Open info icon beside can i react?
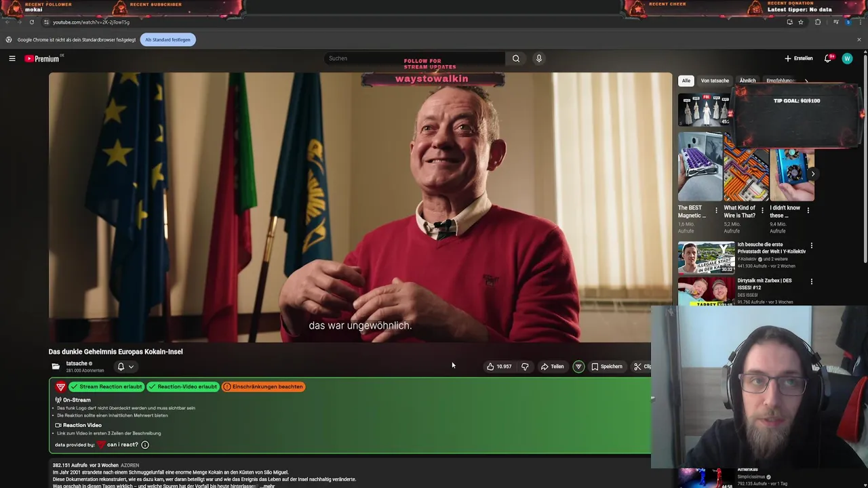The image size is (868, 488). 144,445
